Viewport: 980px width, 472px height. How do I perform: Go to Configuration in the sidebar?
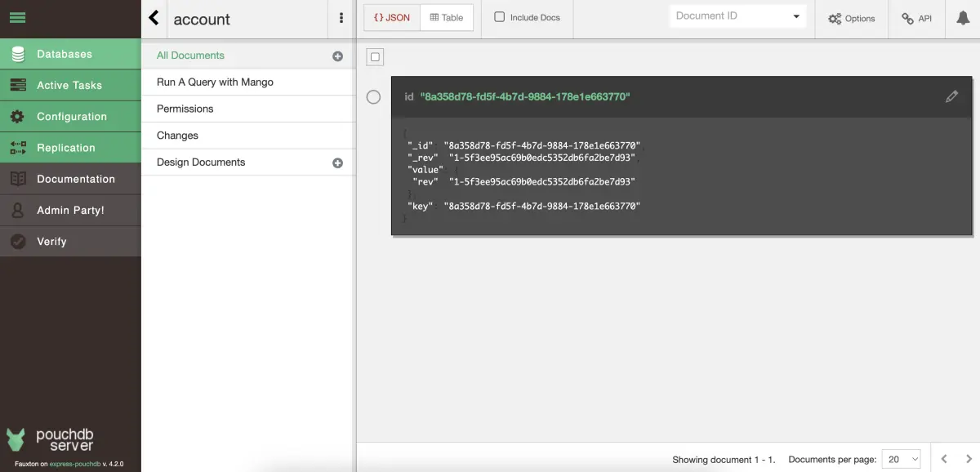[70, 117]
